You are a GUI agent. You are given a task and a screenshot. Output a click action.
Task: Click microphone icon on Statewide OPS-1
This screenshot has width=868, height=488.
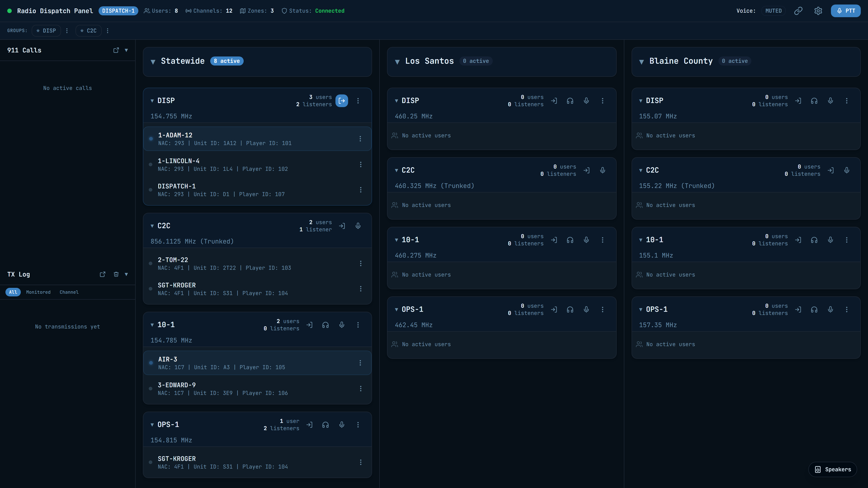[x=342, y=425]
